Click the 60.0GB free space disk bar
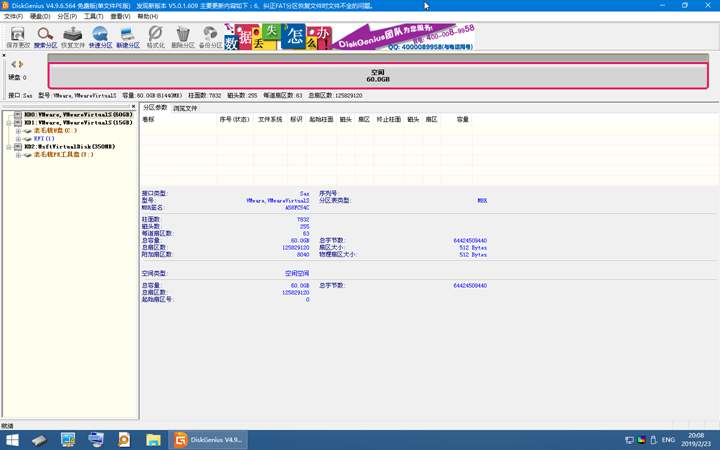 [377, 76]
